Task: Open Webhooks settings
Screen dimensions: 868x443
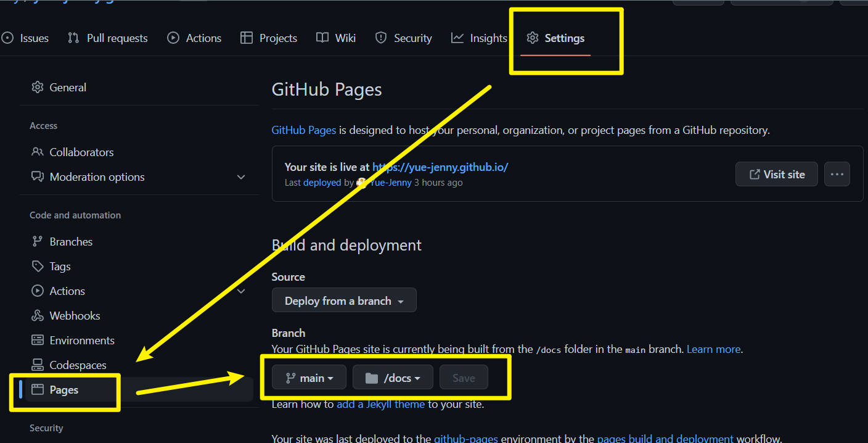Action: [139, 315]
